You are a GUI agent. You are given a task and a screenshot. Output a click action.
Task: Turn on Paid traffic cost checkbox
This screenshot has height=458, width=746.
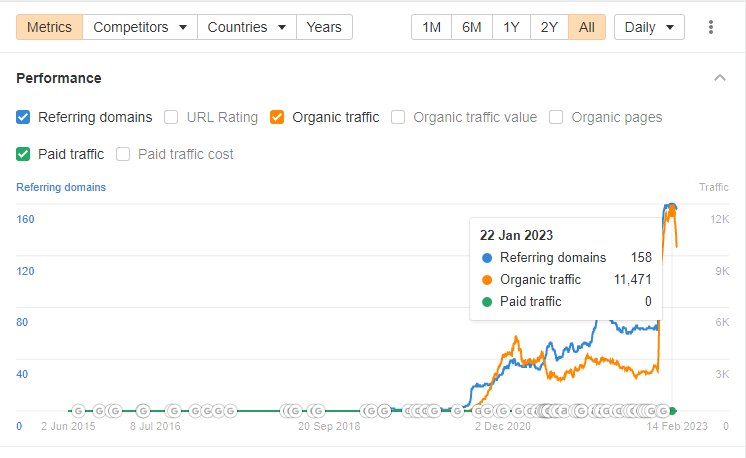[x=124, y=154]
